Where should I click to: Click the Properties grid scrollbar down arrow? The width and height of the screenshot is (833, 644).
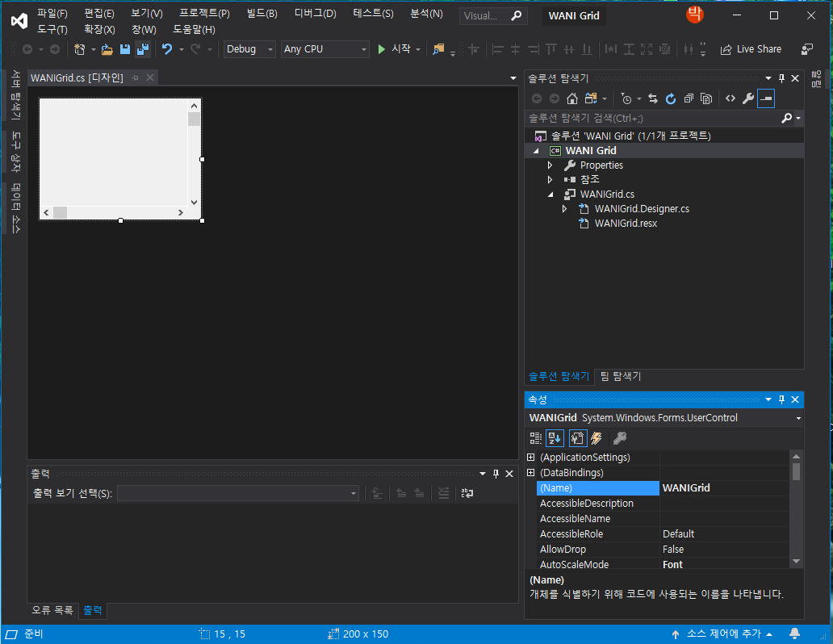pyautogui.click(x=796, y=562)
